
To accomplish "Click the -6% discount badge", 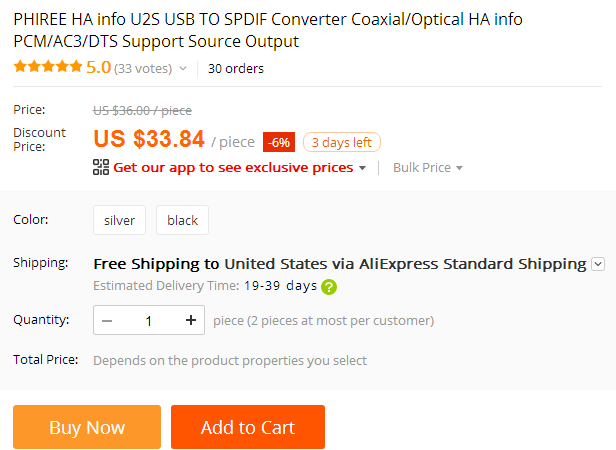I will (x=278, y=142).
